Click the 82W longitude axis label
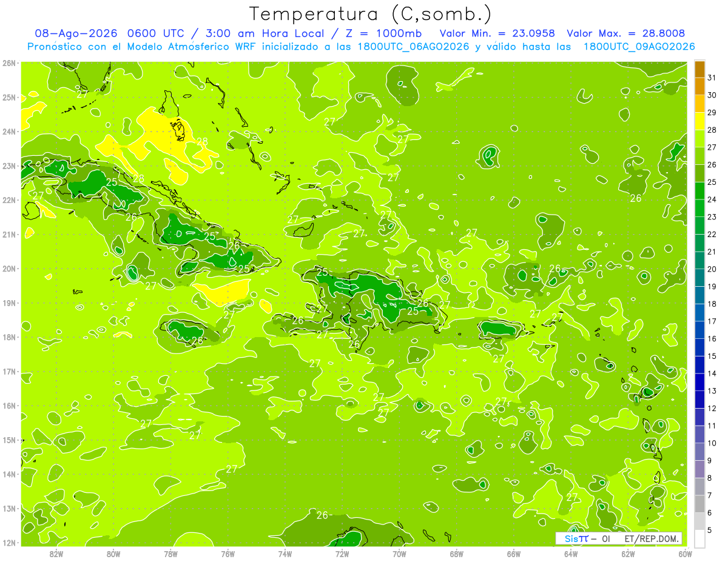 coord(56,554)
